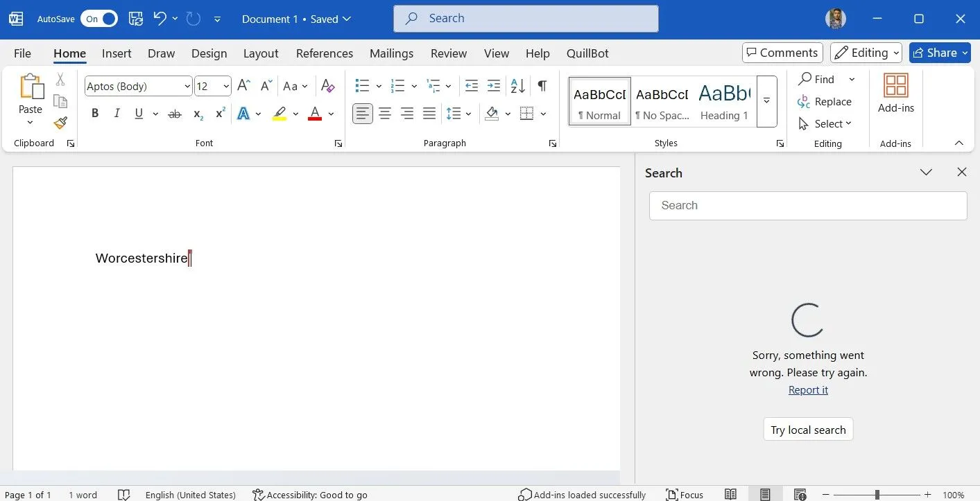Justify the paragraph text
The image size is (980, 501).
click(x=429, y=114)
